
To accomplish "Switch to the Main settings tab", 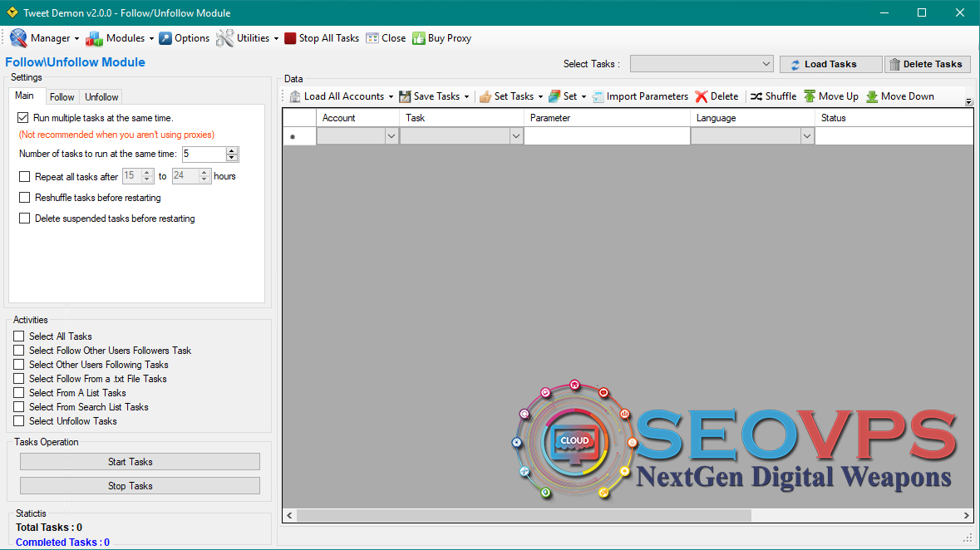I will (24, 96).
